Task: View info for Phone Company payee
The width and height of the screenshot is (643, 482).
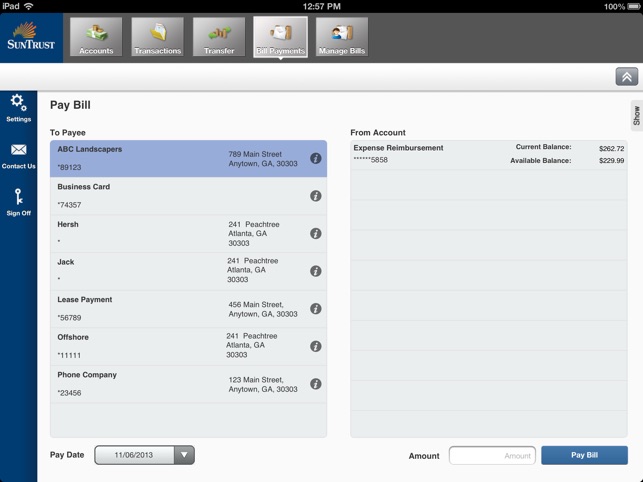Action: coord(315,384)
